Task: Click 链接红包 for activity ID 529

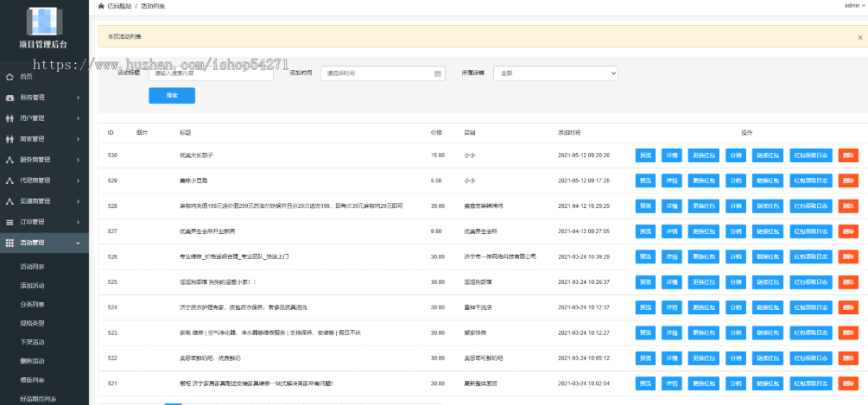Action: 768,180
